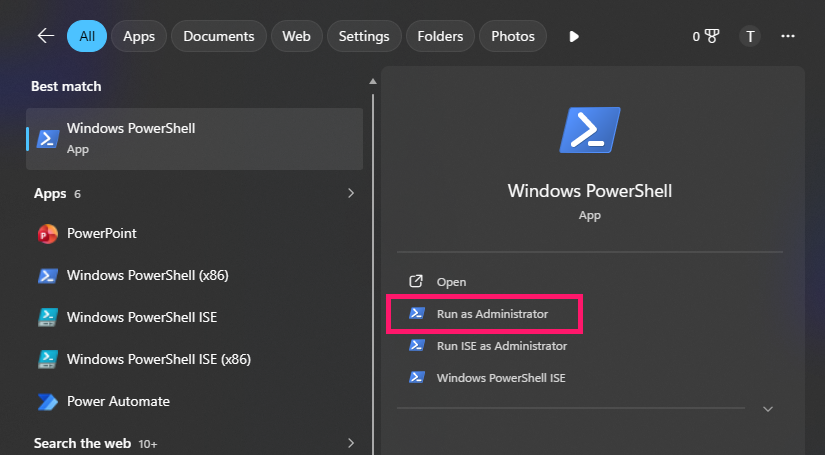The height and width of the screenshot is (455, 825).
Task: Select the Windows PowerShell best match result
Action: tap(194, 139)
